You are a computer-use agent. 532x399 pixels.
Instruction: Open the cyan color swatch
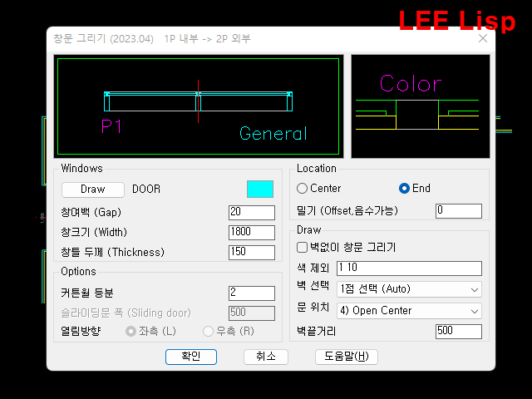(x=260, y=189)
